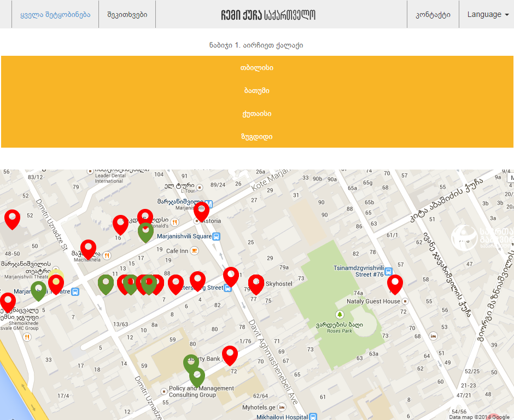Click Marjanishvili Square bus stop icon

tap(216, 236)
